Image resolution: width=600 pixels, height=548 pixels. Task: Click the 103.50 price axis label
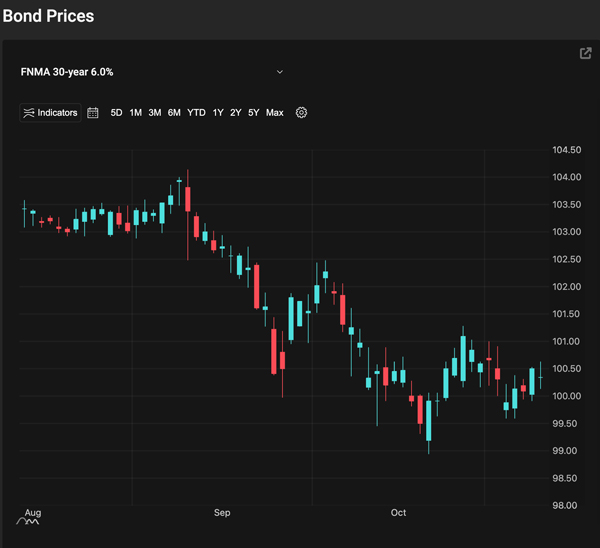(567, 205)
